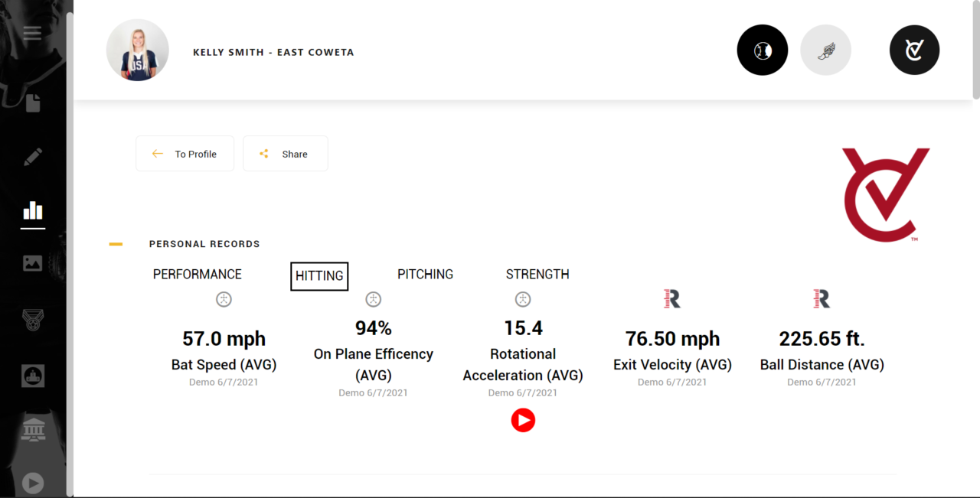Click the page's vertical scrollbar thumb
The image size is (980, 498).
click(975, 50)
